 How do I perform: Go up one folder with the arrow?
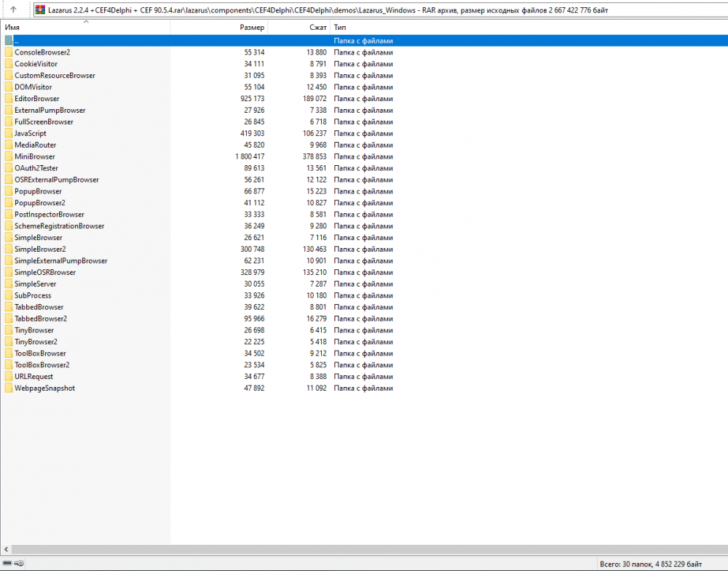pyautogui.click(x=13, y=9)
